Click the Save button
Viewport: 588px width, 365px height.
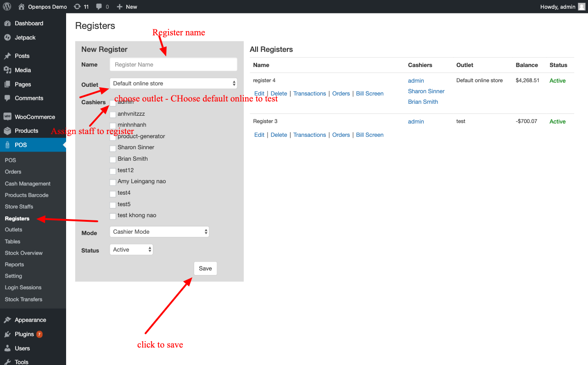click(x=205, y=269)
